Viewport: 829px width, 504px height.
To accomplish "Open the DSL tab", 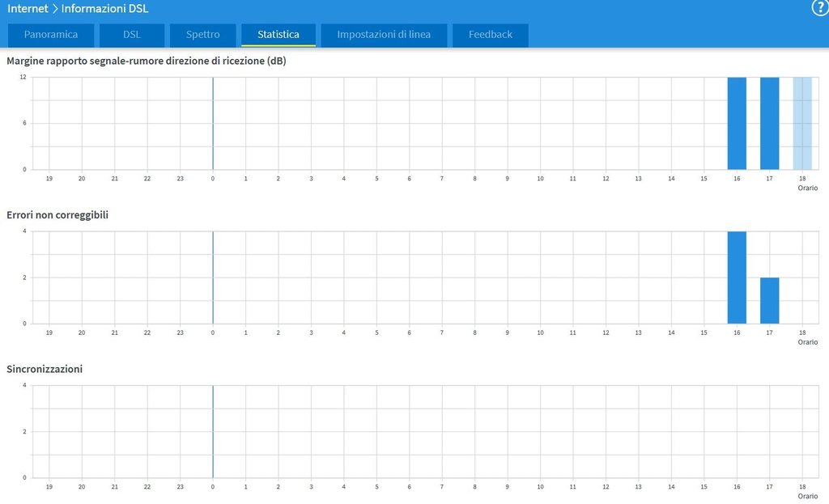I will click(132, 35).
